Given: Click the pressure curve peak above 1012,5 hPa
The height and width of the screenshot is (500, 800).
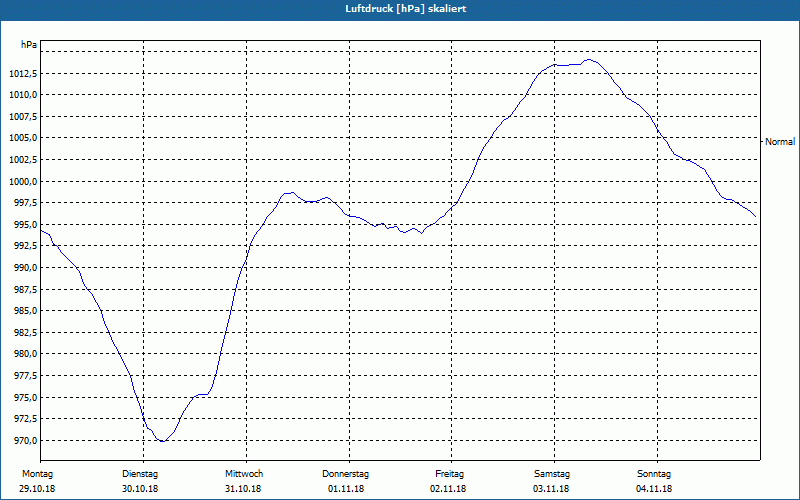Looking at the screenshot, I should [x=589, y=60].
